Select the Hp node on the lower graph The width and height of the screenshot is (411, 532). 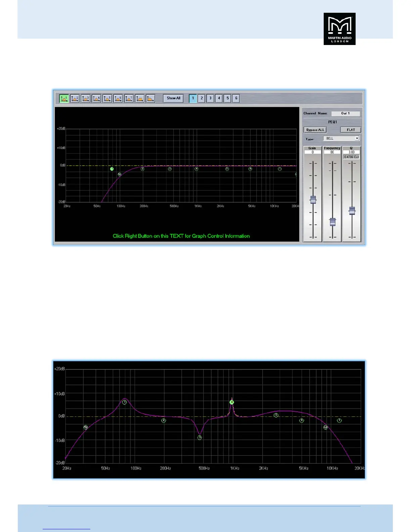point(86,427)
